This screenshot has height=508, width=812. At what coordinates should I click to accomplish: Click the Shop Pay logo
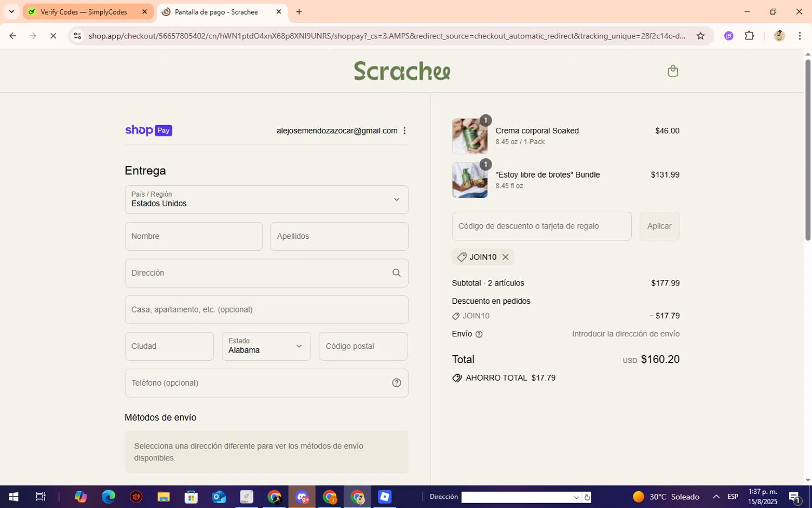148,131
